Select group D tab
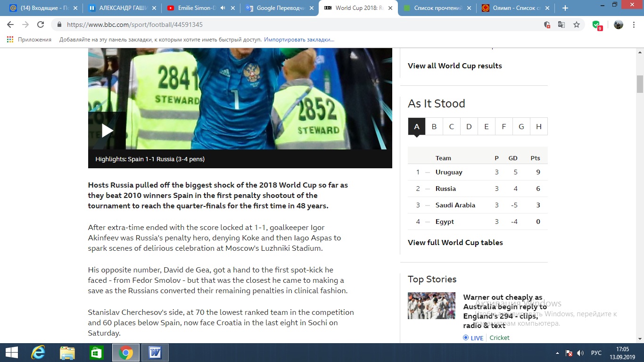The height and width of the screenshot is (362, 644). coord(469,126)
